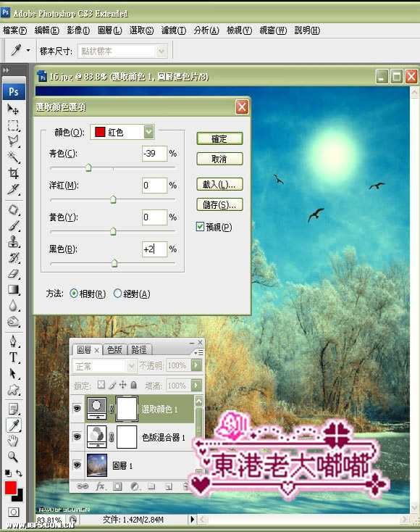This screenshot has width=420, height=532.
Task: Open the layer opacity slider arrow
Action: click(197, 365)
